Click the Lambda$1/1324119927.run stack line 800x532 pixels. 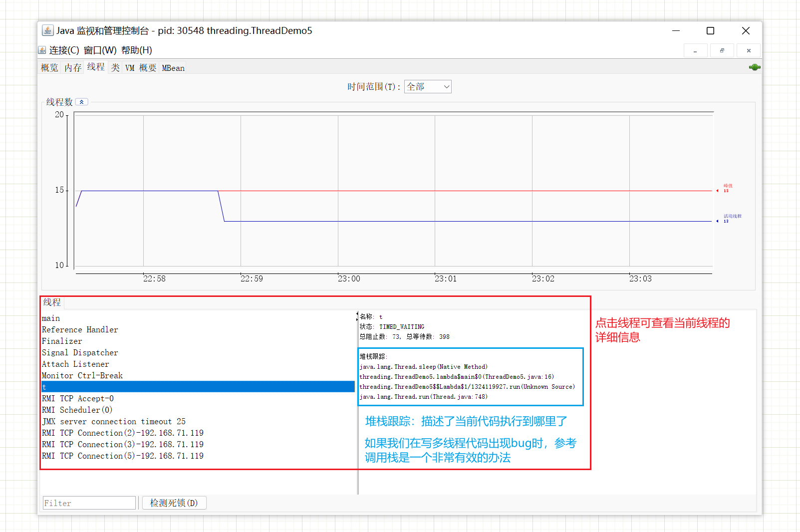[x=467, y=387]
